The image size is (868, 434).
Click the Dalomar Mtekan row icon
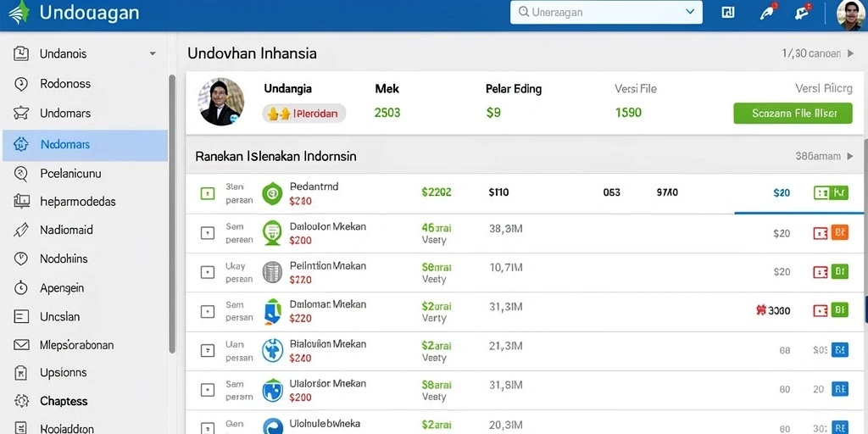pos(272,311)
